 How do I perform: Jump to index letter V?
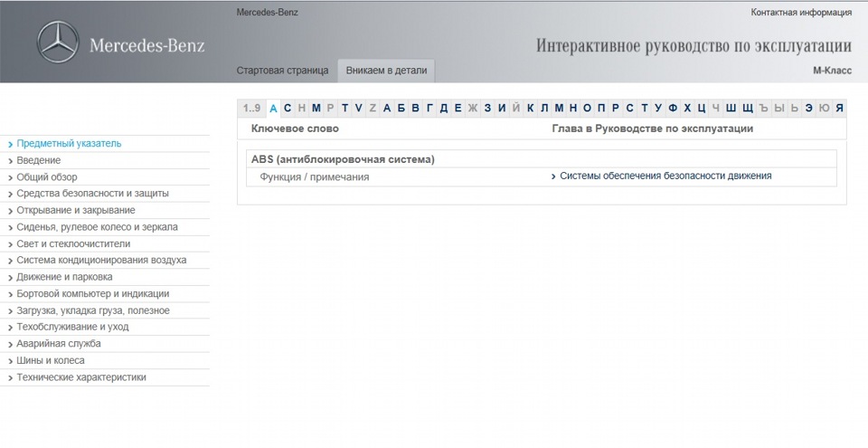(x=359, y=108)
